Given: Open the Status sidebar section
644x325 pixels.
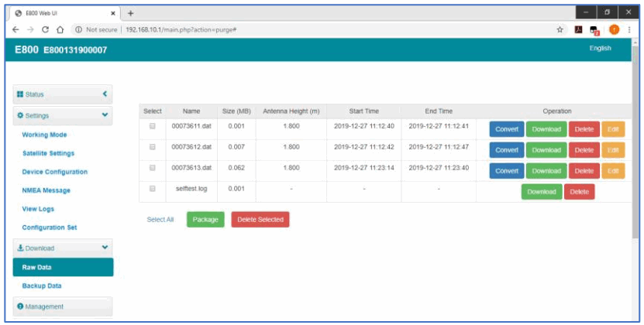Looking at the screenshot, I should (63, 94).
